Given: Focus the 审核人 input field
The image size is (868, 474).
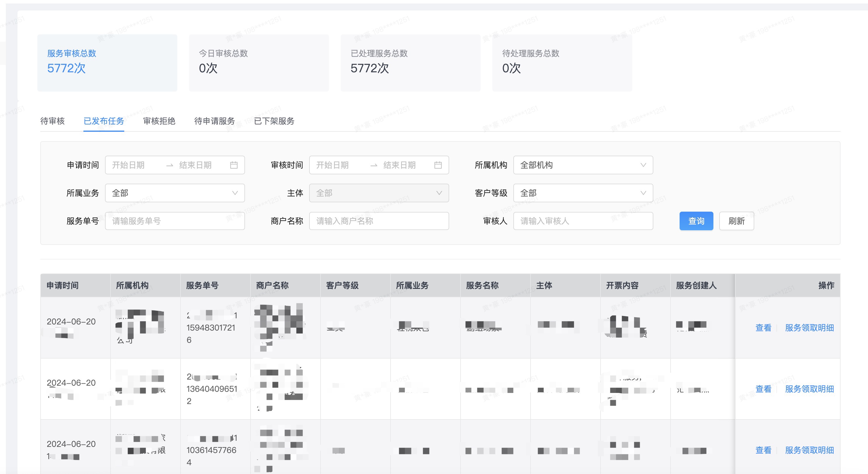Looking at the screenshot, I should coord(583,221).
